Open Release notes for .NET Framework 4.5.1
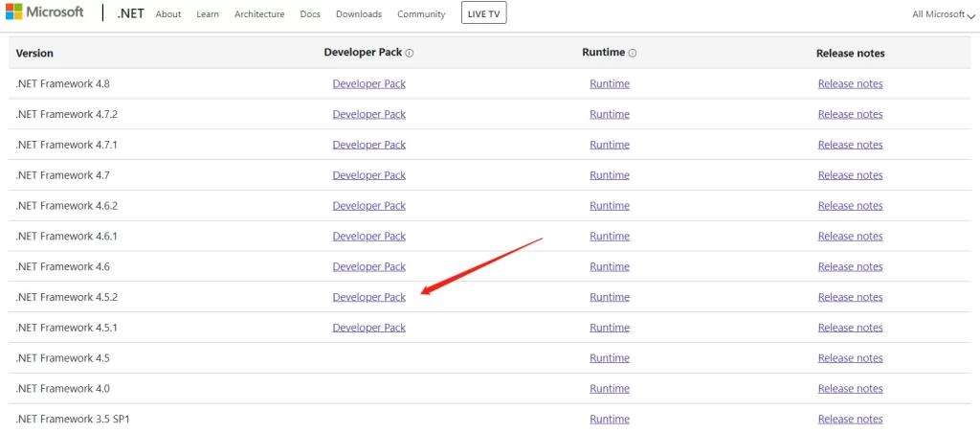Screen dimensions: 980x433 coord(850,328)
